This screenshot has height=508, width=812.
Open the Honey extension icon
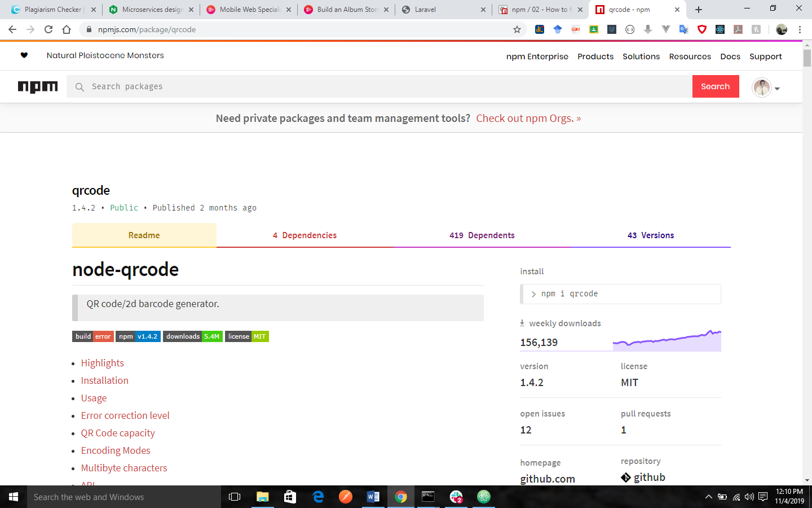click(x=756, y=29)
